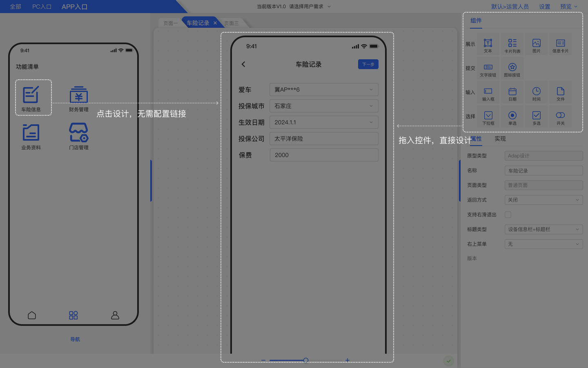This screenshot has height=368, width=588.
Task: Click the 文件 file component icon
Action: 560,92
